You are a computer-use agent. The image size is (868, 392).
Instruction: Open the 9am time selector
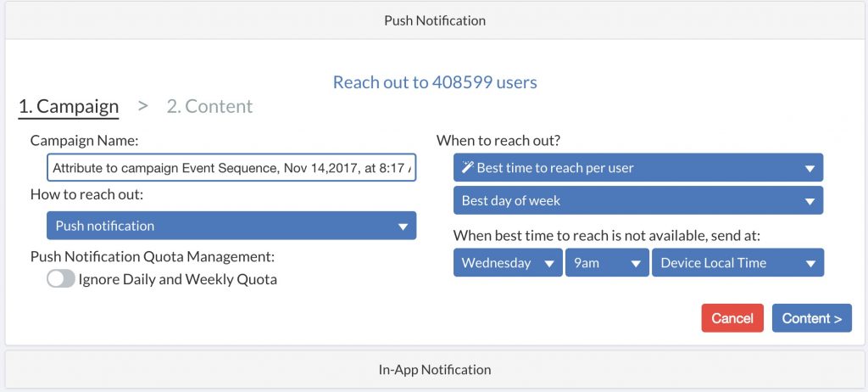(x=606, y=263)
